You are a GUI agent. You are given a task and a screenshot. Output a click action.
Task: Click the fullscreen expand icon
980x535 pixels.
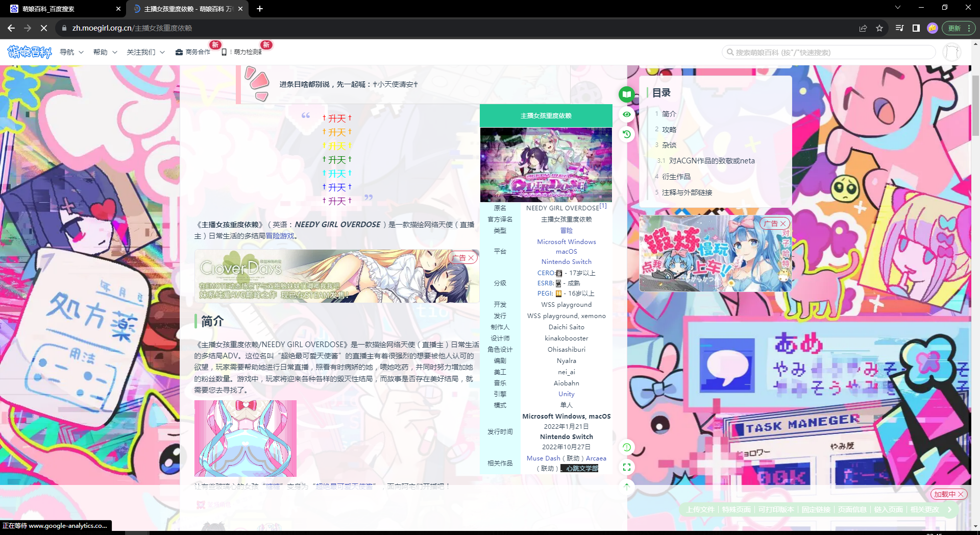point(626,467)
